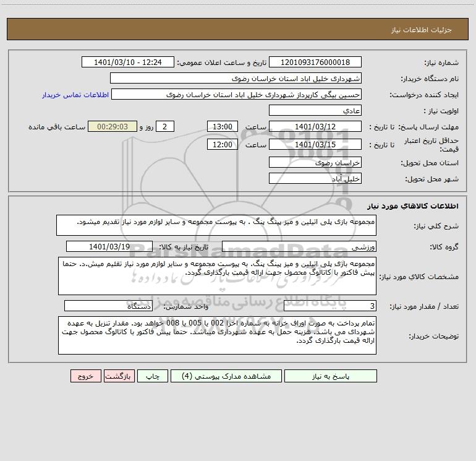Select the need number field 1201093176000018
This screenshot has height=461, width=476.
tap(315, 62)
